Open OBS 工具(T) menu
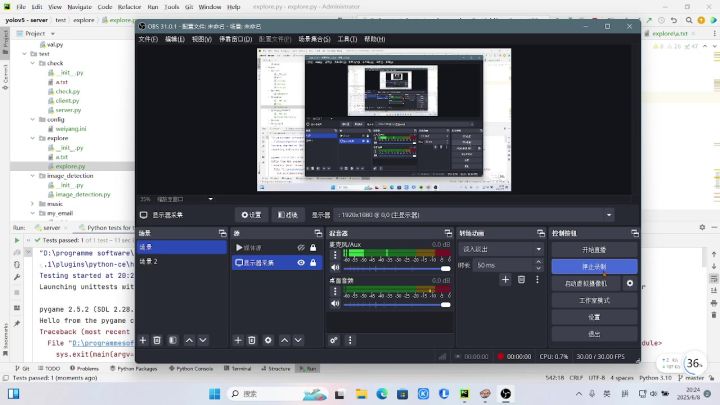Viewport: 720px width, 405px height. coord(347,39)
